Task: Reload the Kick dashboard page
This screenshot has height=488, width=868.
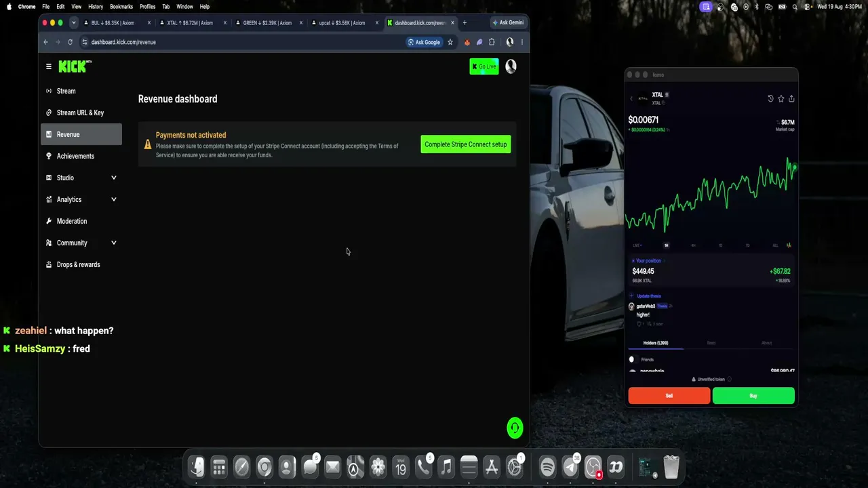Action: click(70, 42)
